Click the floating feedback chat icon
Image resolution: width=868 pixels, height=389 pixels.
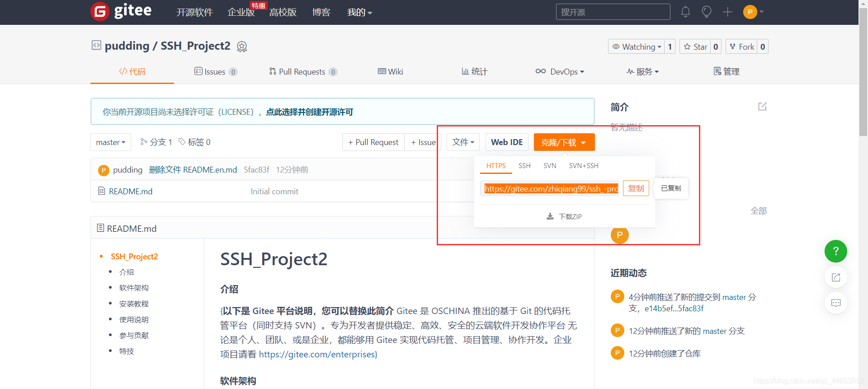(836, 303)
